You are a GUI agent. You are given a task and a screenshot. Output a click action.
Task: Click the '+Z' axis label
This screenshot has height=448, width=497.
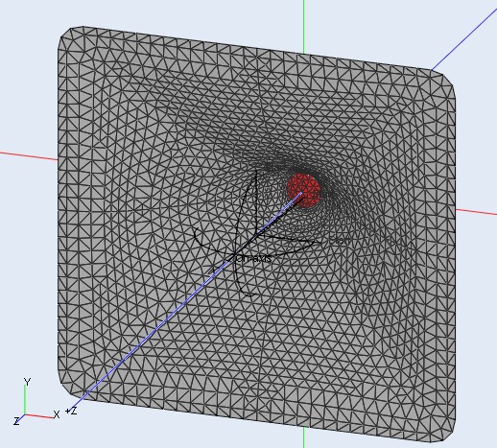(71, 411)
